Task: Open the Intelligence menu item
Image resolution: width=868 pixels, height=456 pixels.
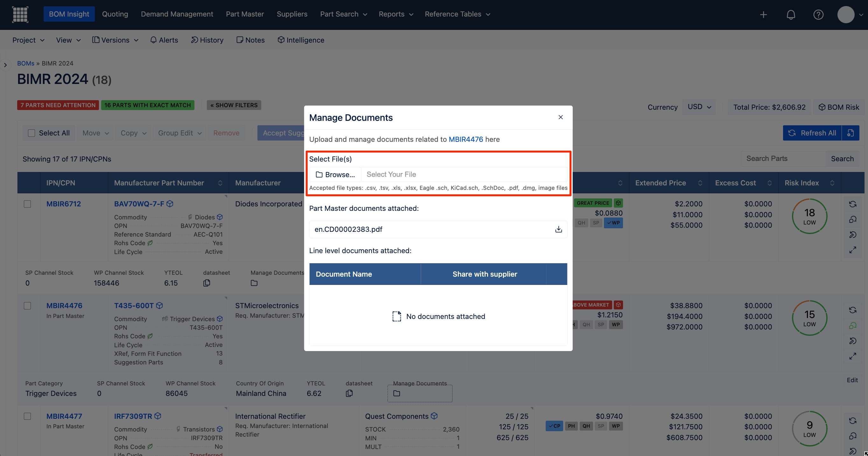Action: click(301, 40)
